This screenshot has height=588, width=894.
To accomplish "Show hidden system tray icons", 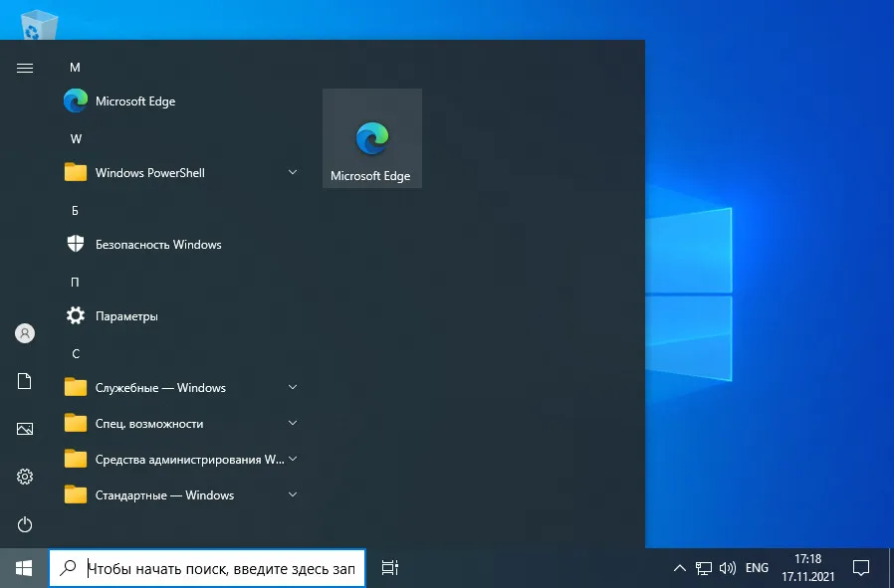I will 680,568.
